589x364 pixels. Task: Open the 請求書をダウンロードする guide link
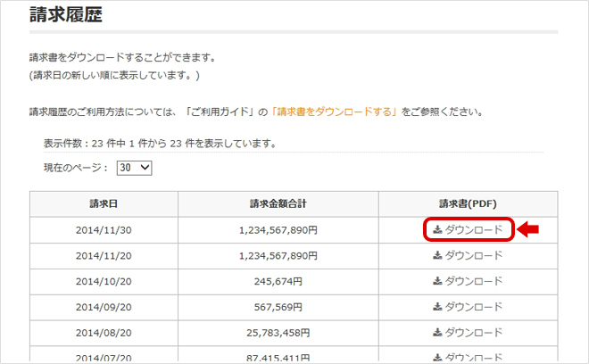321,113
